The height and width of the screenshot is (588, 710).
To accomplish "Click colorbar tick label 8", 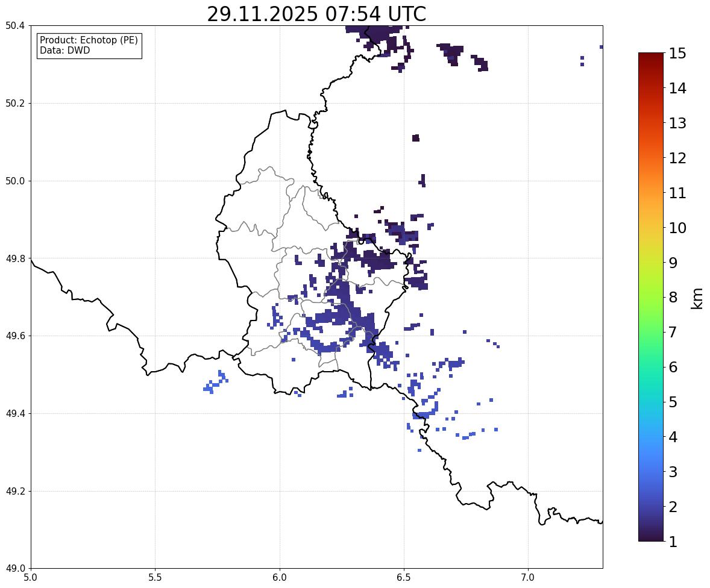I will [x=673, y=298].
